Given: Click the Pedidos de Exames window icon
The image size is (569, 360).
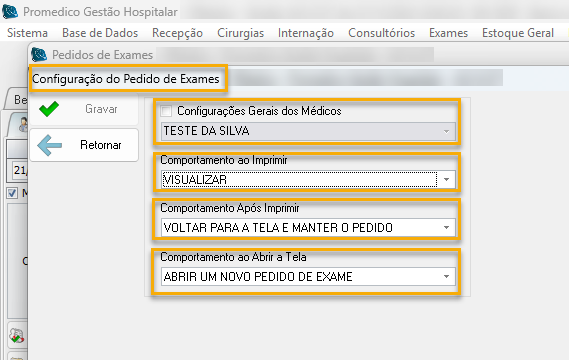Looking at the screenshot, I should coord(39,55).
